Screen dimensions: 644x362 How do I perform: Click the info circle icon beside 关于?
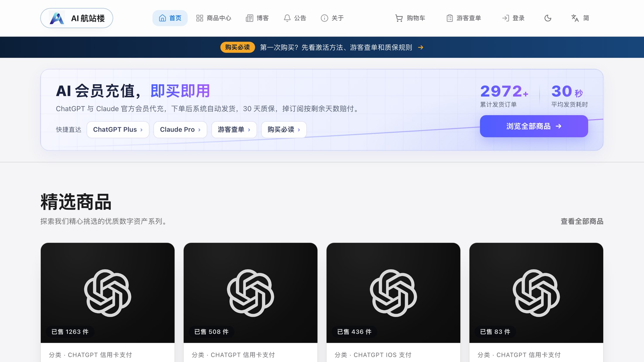[324, 18]
